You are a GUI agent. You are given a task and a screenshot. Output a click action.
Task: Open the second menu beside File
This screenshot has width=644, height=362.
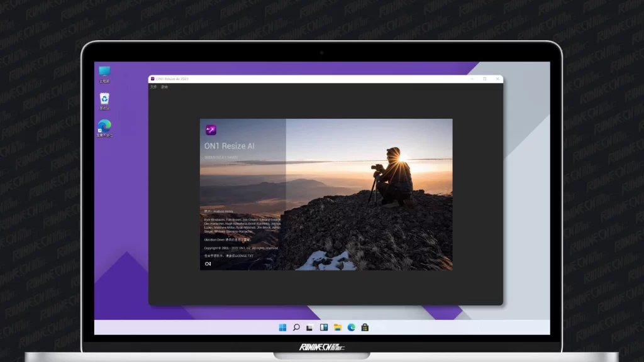(x=165, y=87)
